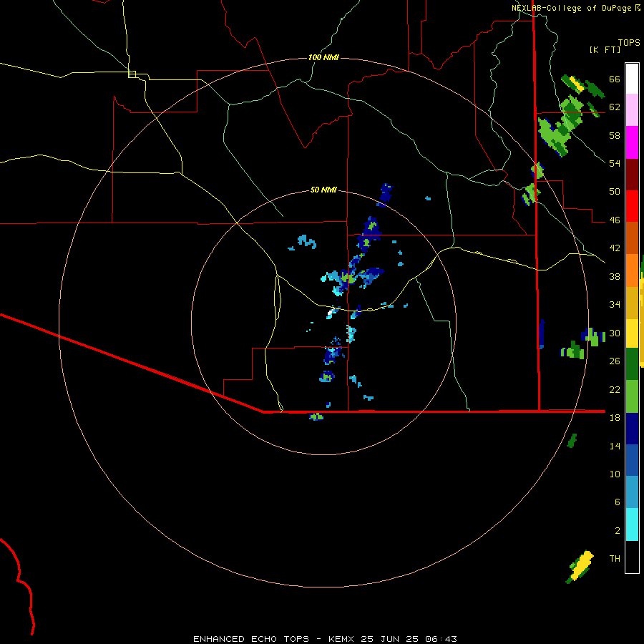Click the dark red legend swatch
Viewport: 644px width, 644px height.
tap(632, 174)
